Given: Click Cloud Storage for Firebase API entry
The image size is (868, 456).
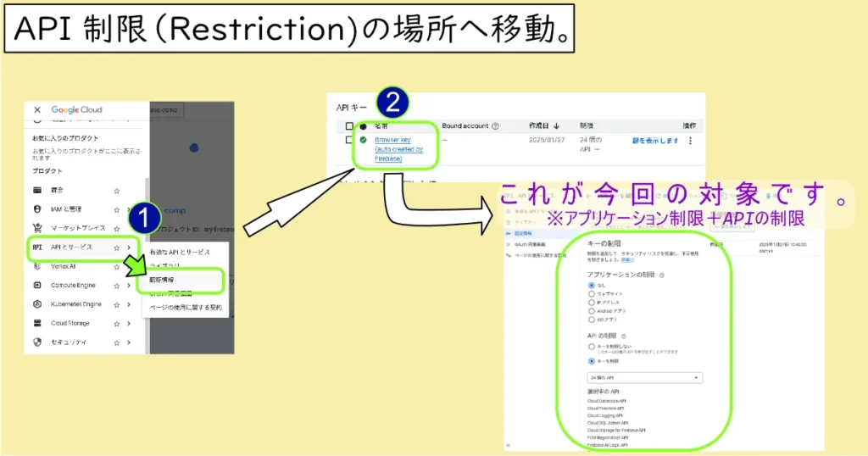Looking at the screenshot, I should (616, 430).
